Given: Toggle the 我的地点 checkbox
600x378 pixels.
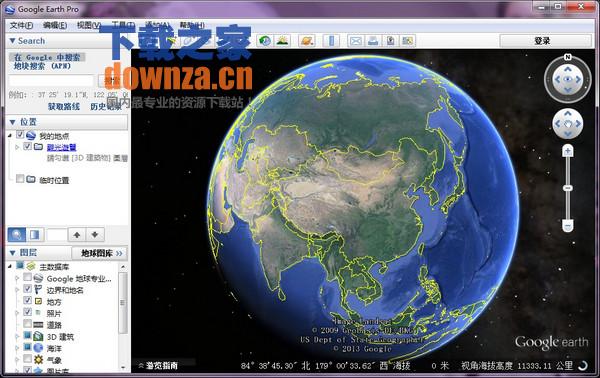Looking at the screenshot, I should coord(20,135).
